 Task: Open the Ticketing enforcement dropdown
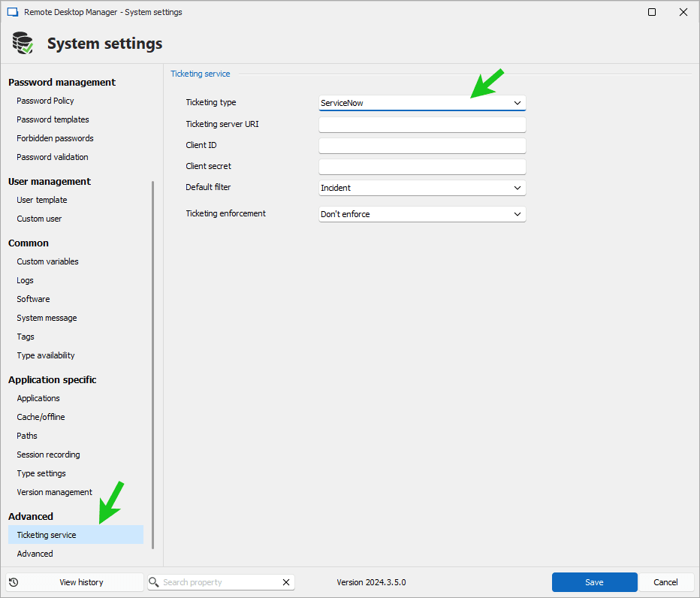point(422,214)
